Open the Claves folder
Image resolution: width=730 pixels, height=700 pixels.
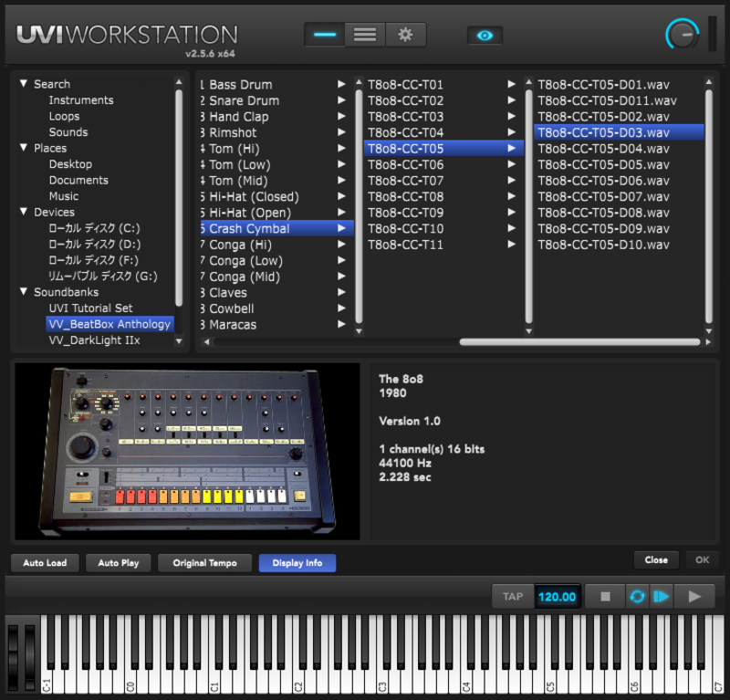[x=276, y=292]
